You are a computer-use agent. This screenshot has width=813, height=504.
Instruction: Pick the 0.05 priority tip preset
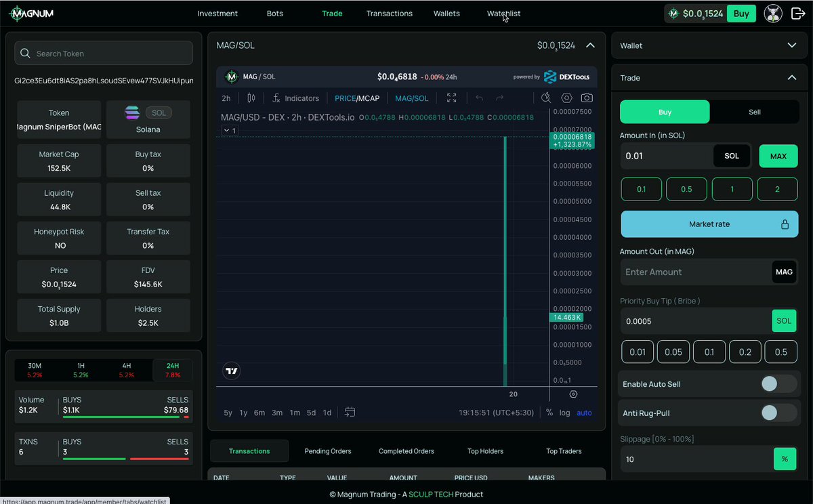(673, 352)
